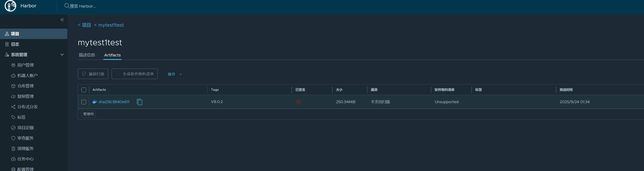
Task: Click the 管理列 button
Action: (x=88, y=114)
